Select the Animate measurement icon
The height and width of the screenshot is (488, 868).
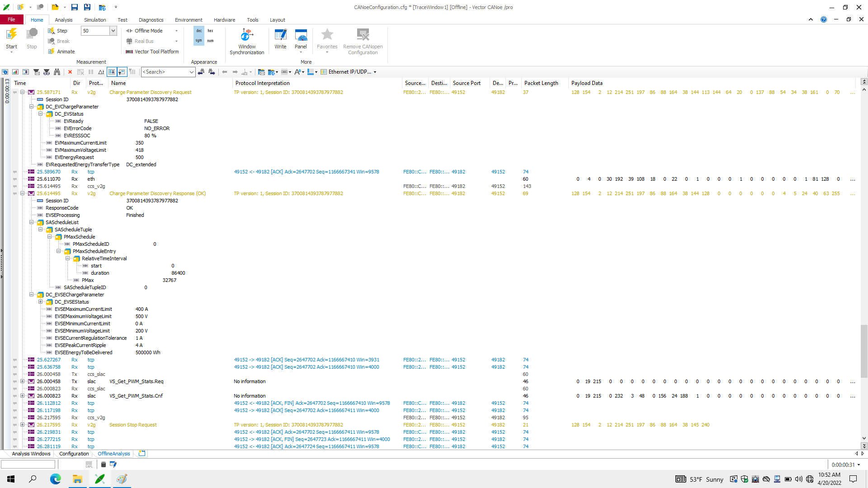click(52, 51)
